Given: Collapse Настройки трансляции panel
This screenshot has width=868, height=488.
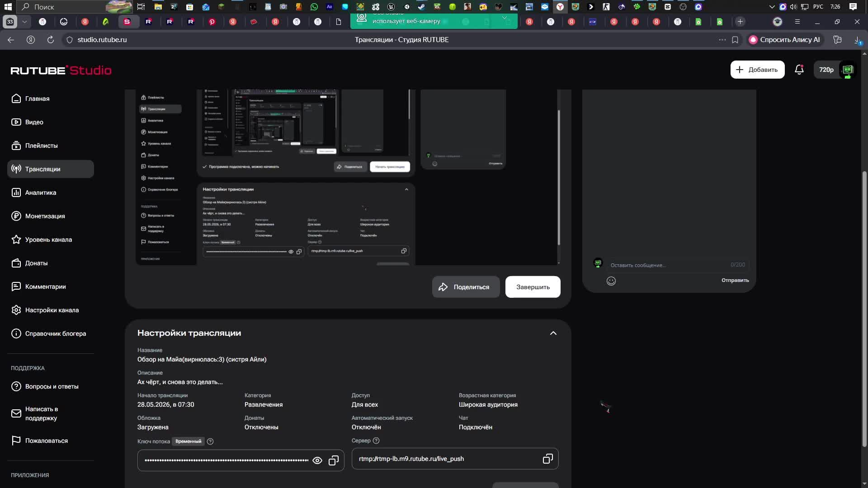Looking at the screenshot, I should (553, 333).
